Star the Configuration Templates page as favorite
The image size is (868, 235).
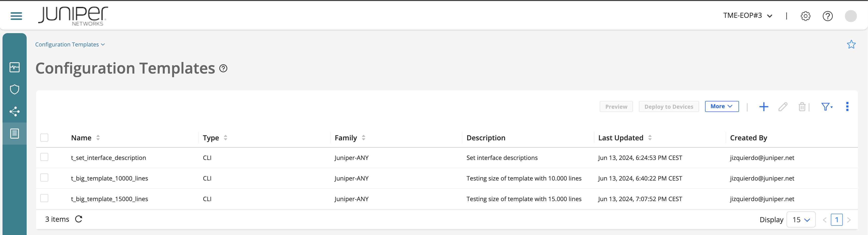point(851,44)
